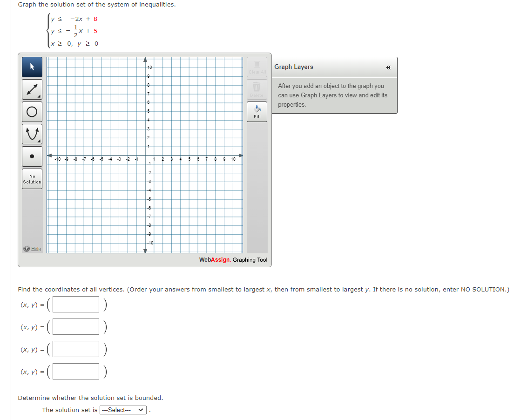The image size is (520, 420).
Task: Click the third vertex coordinate input
Action: point(76,349)
